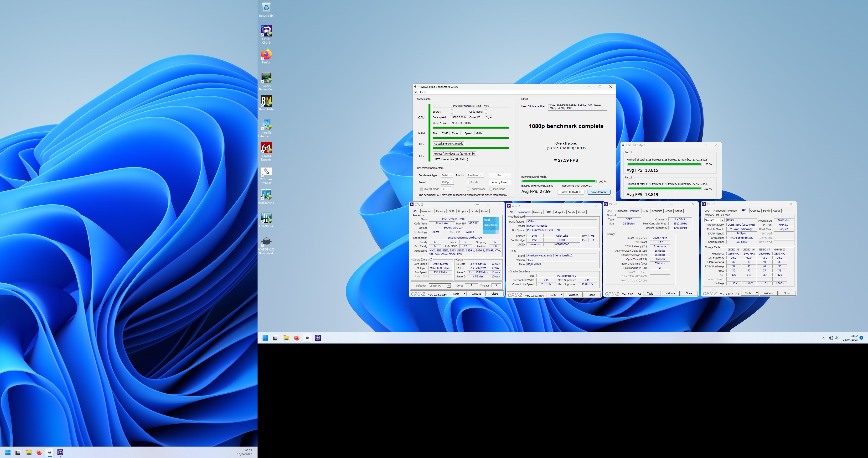Image resolution: width=868 pixels, height=458 pixels.
Task: Open the Benchmark type 64-bit dropdown
Action: pyautogui.click(x=446, y=175)
